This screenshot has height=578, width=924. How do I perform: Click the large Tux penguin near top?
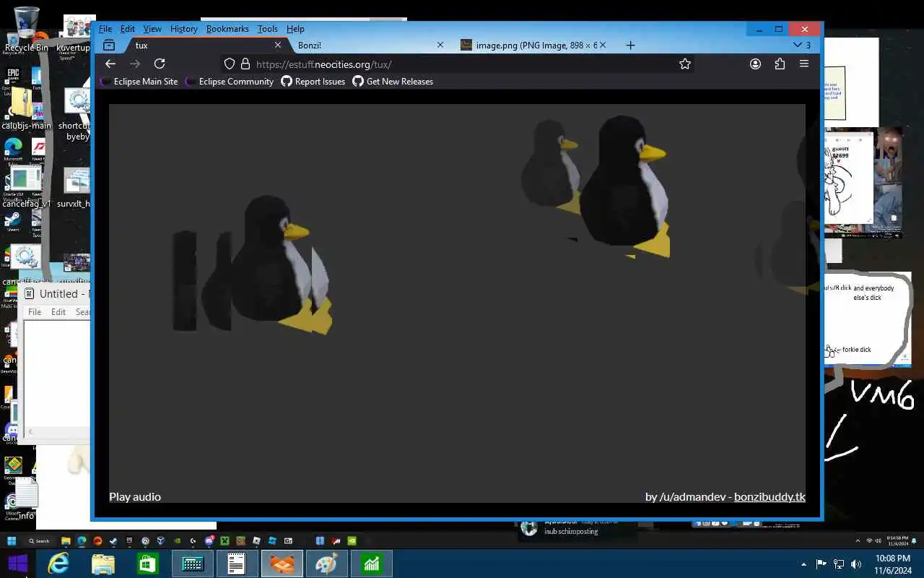[x=624, y=186]
